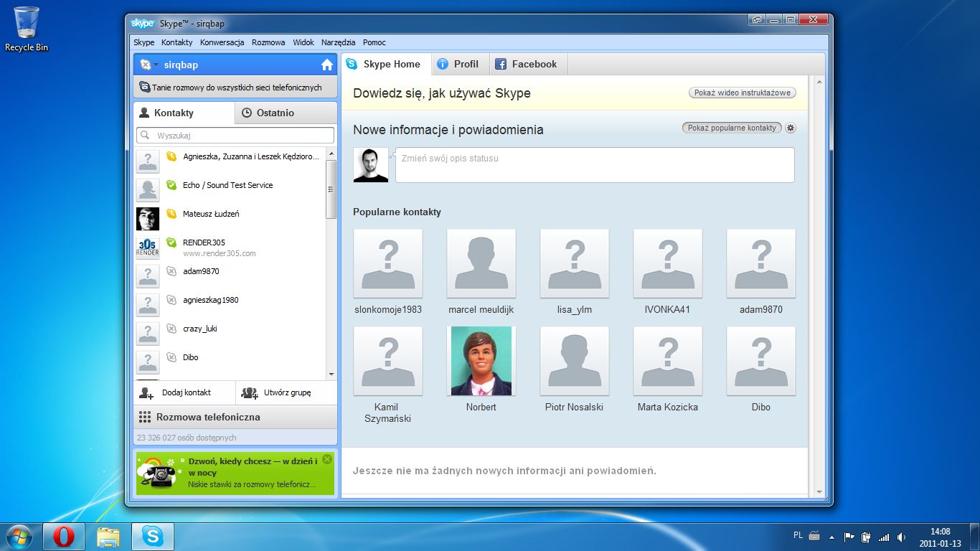Open the Opera browser from the taskbar
The width and height of the screenshot is (980, 551).
pyautogui.click(x=64, y=536)
